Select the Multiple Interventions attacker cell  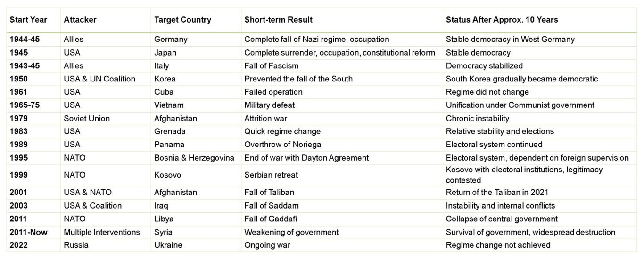[x=102, y=232]
